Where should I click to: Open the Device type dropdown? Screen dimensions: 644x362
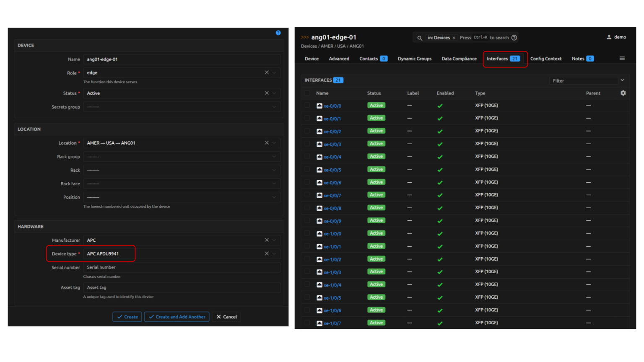coord(274,254)
